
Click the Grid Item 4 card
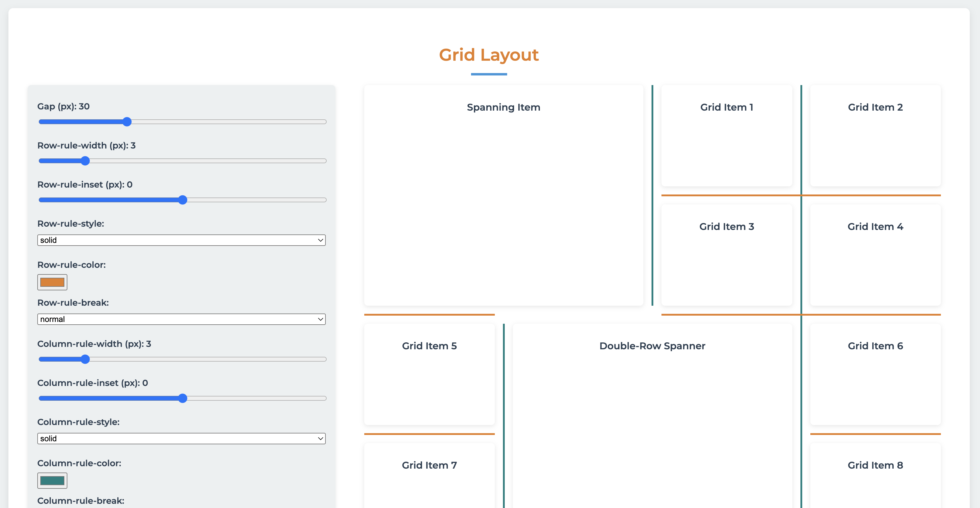875,255
